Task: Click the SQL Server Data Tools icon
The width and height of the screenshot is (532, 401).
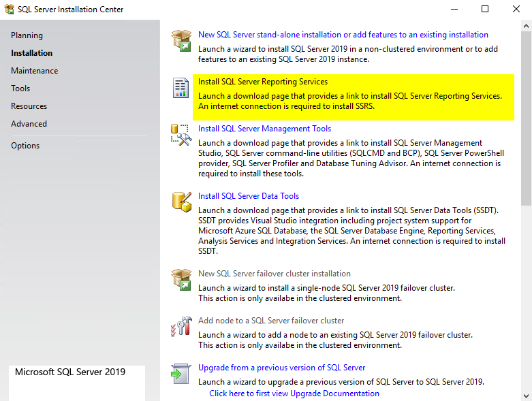Action: tap(181, 202)
